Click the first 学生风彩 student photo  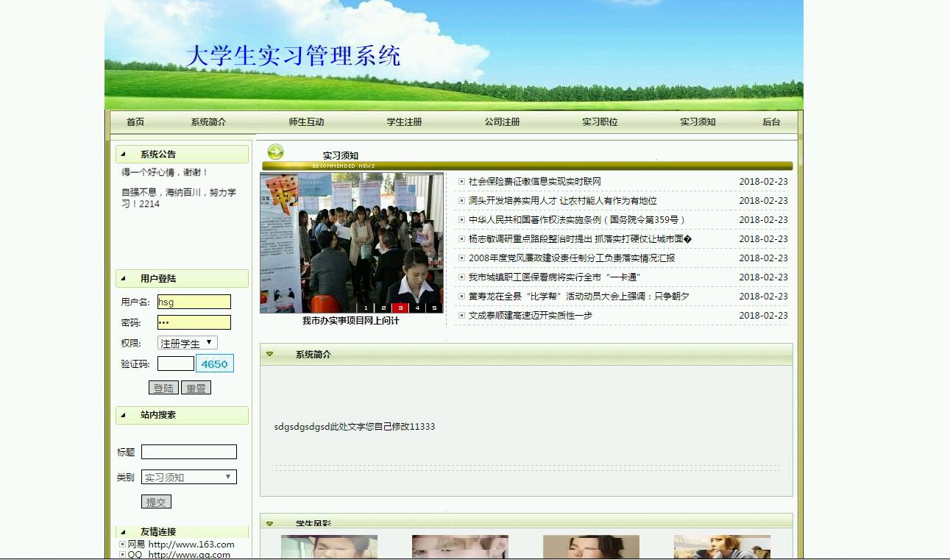point(329,547)
